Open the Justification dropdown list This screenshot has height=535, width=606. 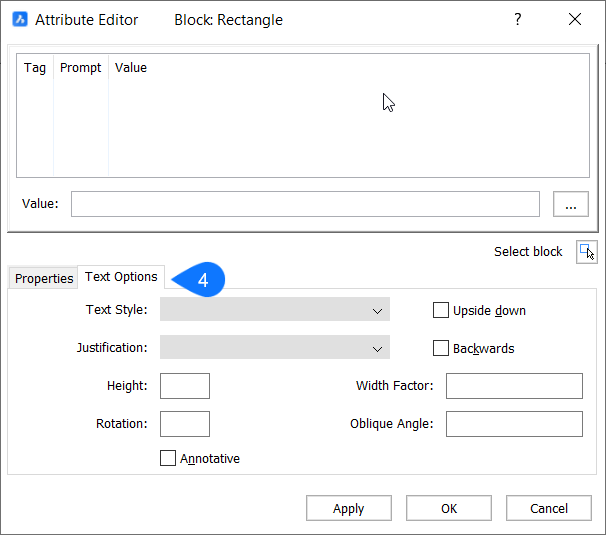click(x=274, y=349)
